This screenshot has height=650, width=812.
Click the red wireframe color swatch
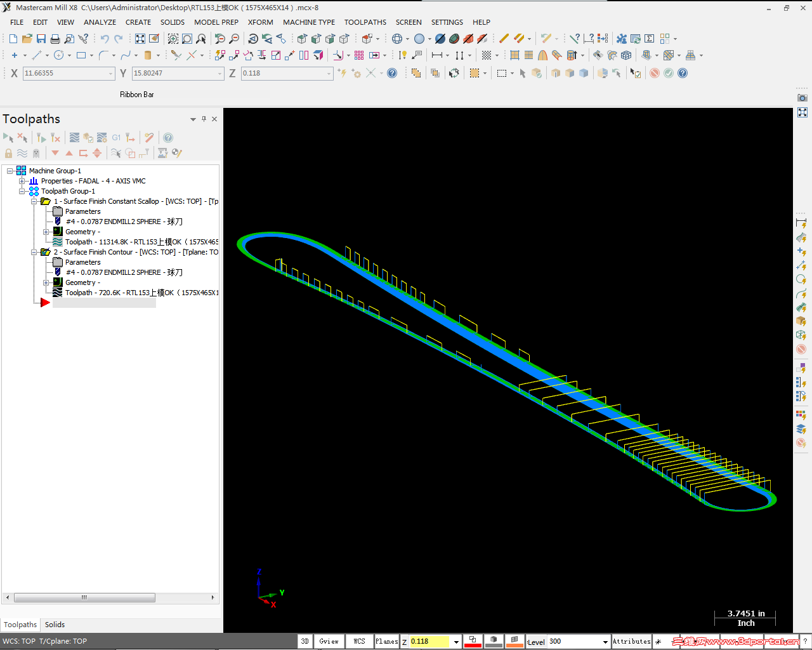(x=473, y=641)
